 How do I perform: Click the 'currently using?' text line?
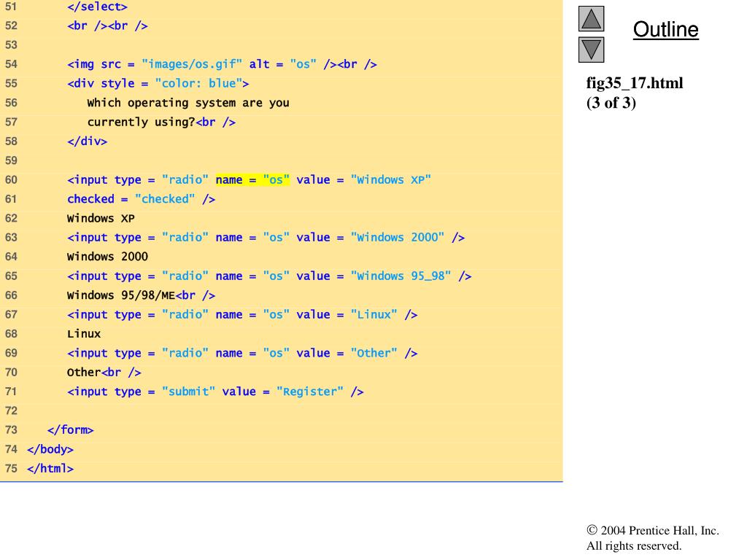[141, 122]
